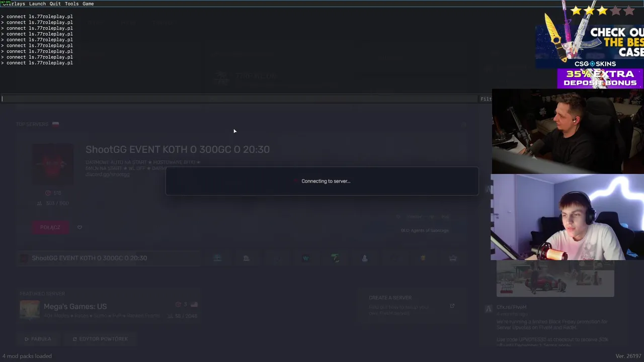The image size is (644, 362).
Task: Click the 'Connecting to server...' message
Action: pos(326,181)
